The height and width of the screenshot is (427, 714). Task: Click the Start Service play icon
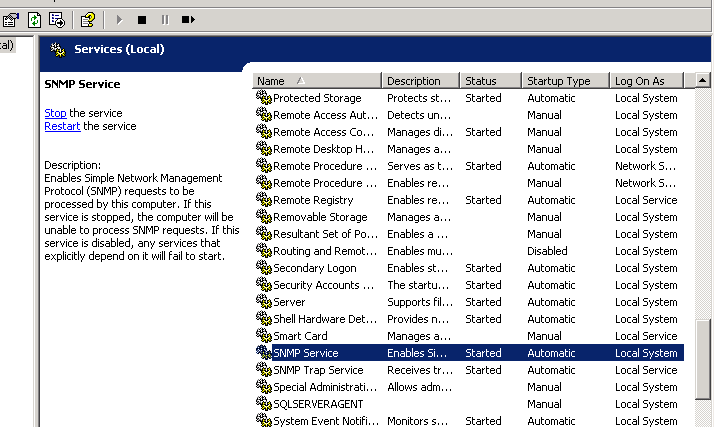click(x=120, y=19)
